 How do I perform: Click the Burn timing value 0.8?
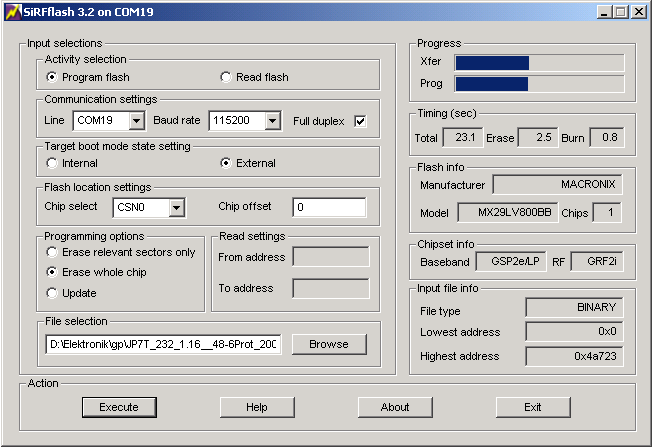607,137
